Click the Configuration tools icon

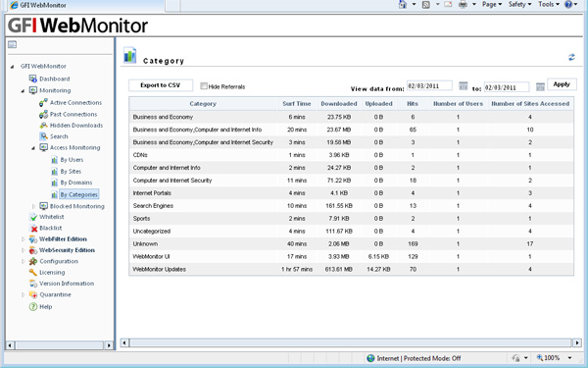33,261
